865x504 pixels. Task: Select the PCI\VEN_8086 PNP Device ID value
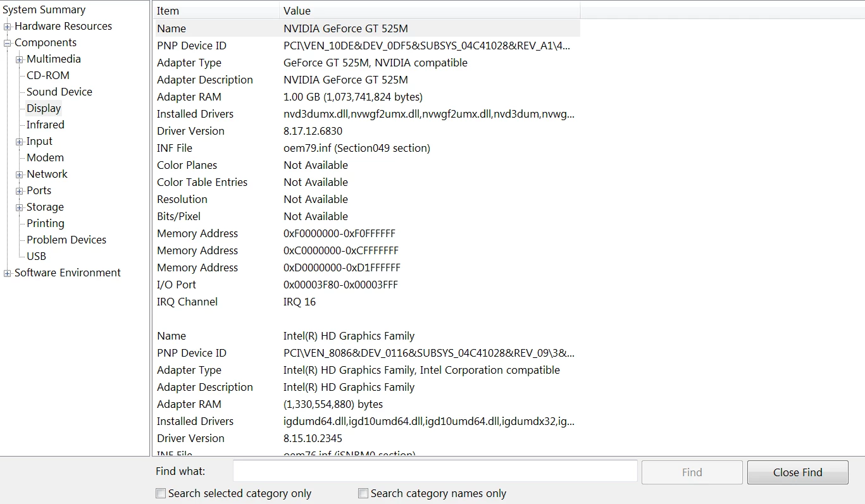pyautogui.click(x=429, y=353)
